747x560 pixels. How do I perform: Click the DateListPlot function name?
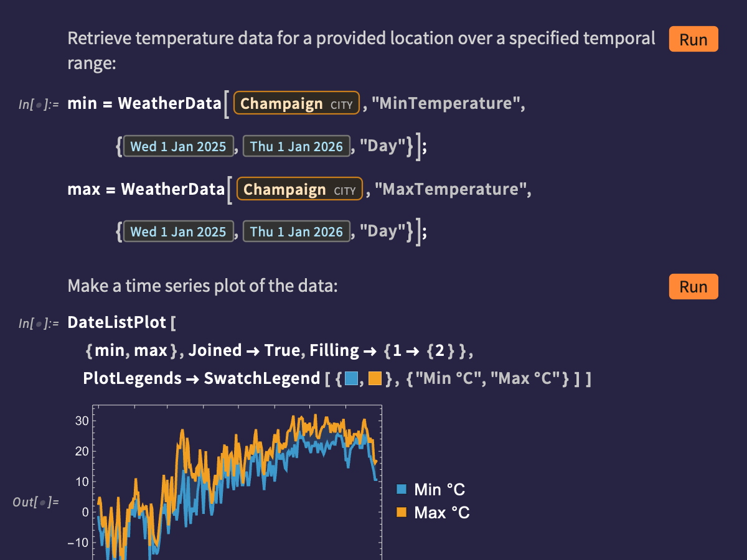tap(117, 322)
